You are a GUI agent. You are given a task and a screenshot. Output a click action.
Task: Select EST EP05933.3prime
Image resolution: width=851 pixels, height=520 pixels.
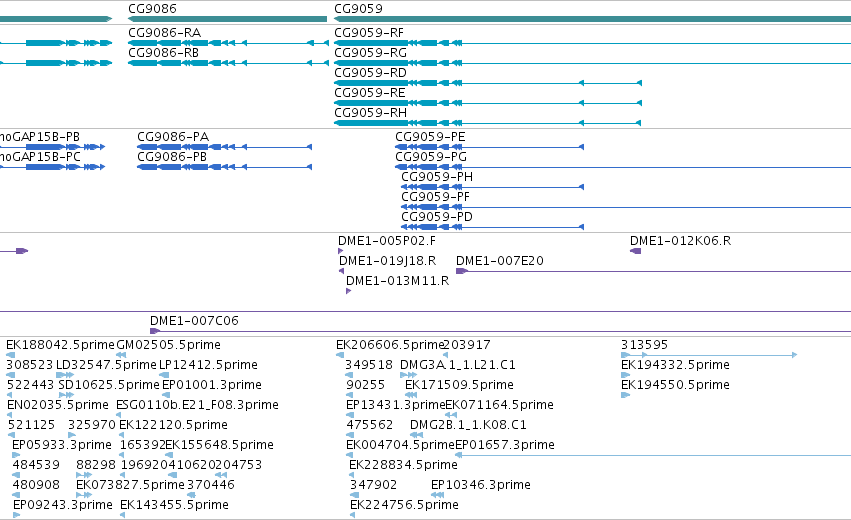(x=62, y=446)
